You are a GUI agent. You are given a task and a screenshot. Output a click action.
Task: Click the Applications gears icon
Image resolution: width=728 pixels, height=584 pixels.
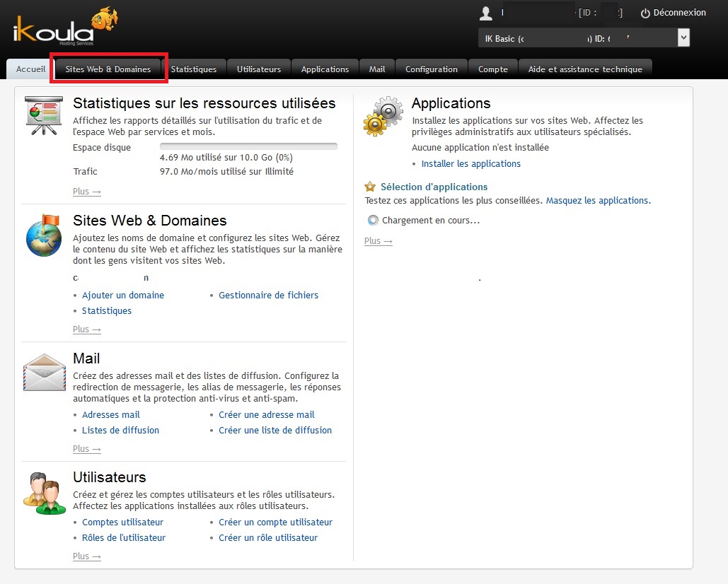pyautogui.click(x=383, y=116)
